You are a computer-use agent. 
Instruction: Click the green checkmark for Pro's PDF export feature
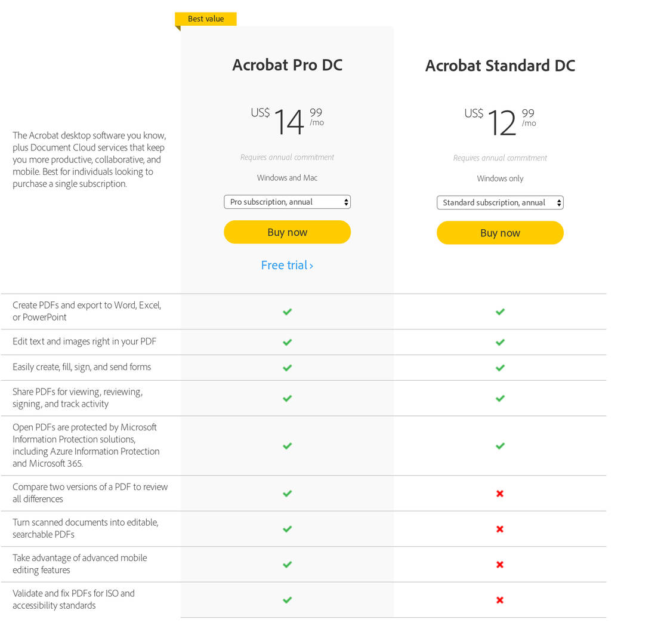click(x=287, y=311)
